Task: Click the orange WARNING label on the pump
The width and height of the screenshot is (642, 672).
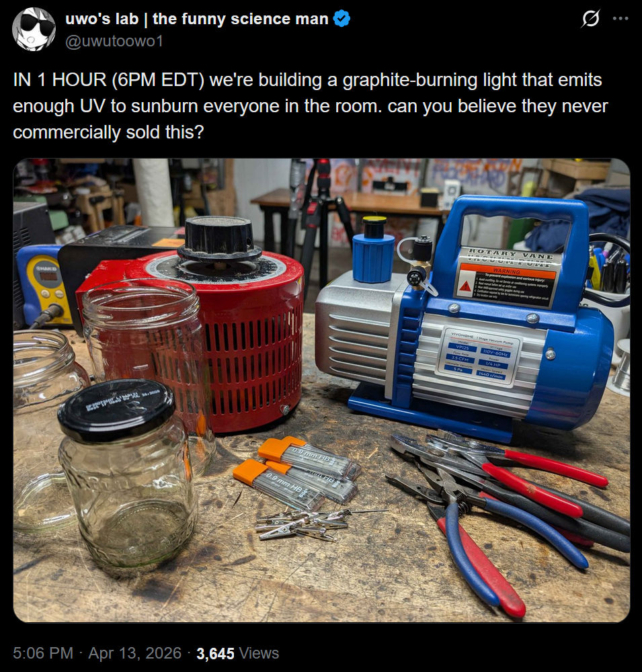Action: click(x=507, y=284)
